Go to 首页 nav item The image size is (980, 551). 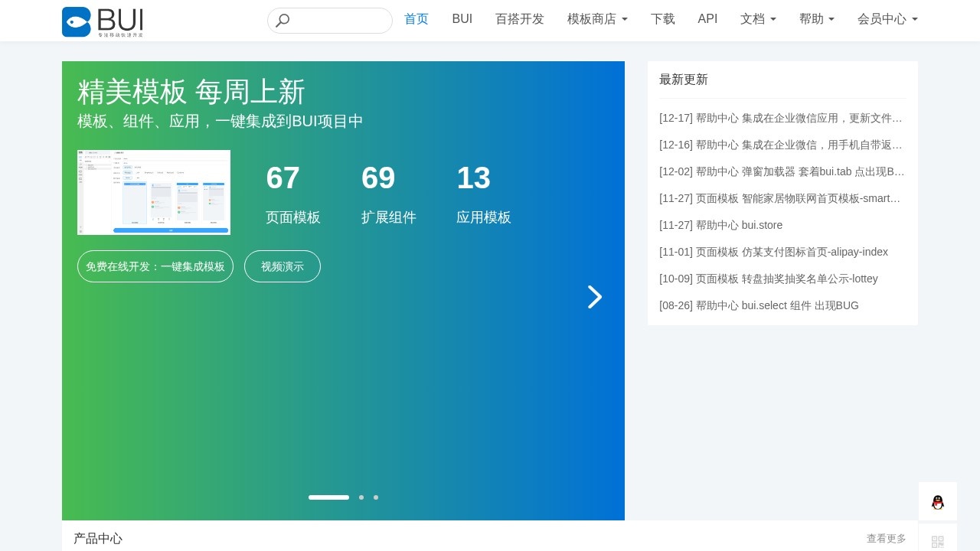(x=416, y=19)
